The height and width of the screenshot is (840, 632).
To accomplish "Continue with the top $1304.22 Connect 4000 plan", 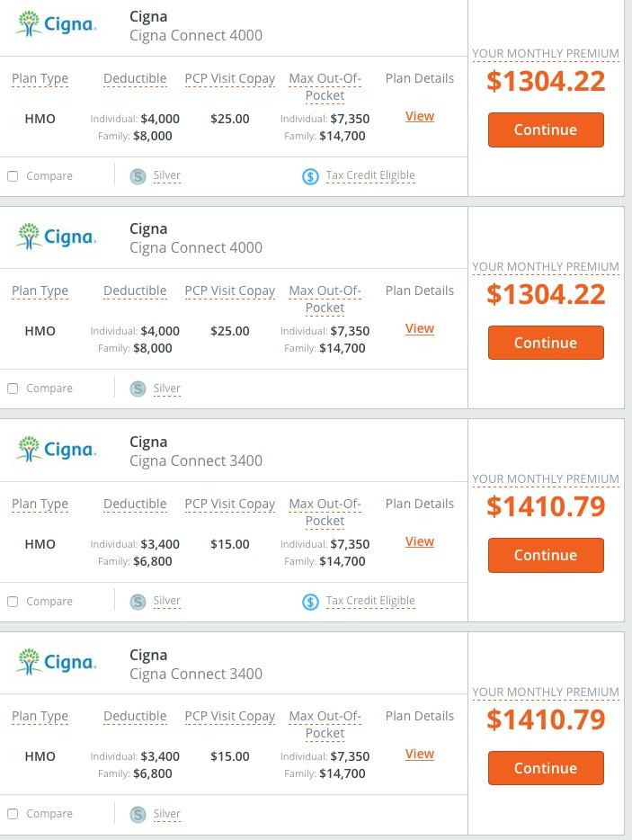I will click(x=546, y=130).
